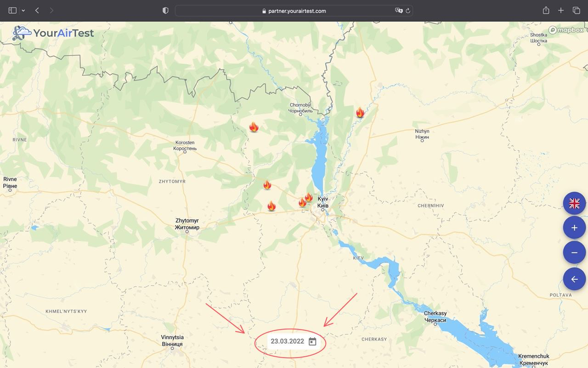Reload the page with refresh icon
Screen dimensions: 588x368
coord(407,11)
